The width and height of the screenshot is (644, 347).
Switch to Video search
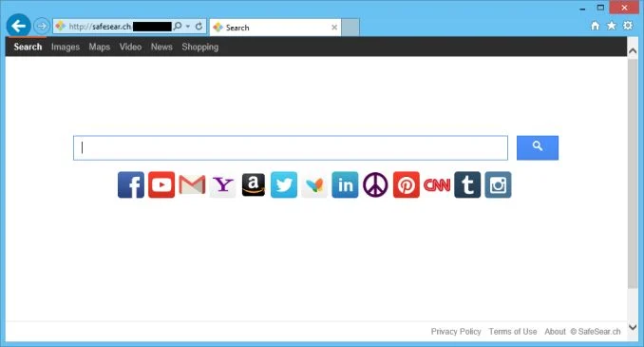(x=131, y=47)
